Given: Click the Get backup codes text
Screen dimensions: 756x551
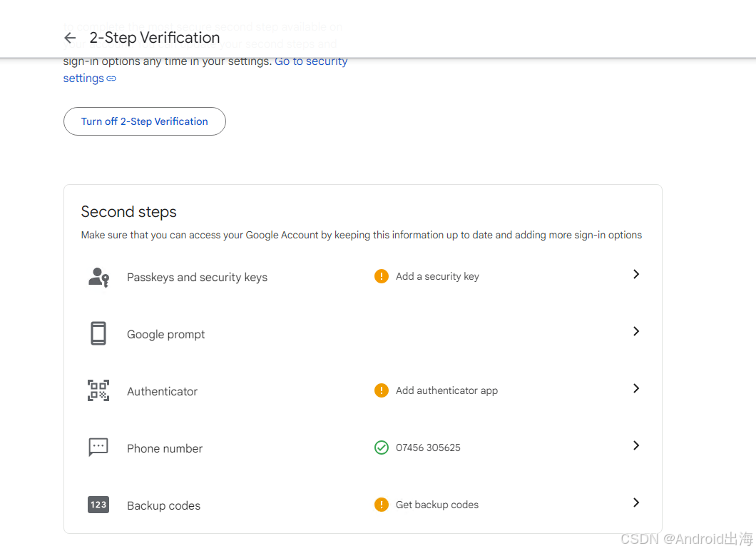Looking at the screenshot, I should click(x=436, y=505).
